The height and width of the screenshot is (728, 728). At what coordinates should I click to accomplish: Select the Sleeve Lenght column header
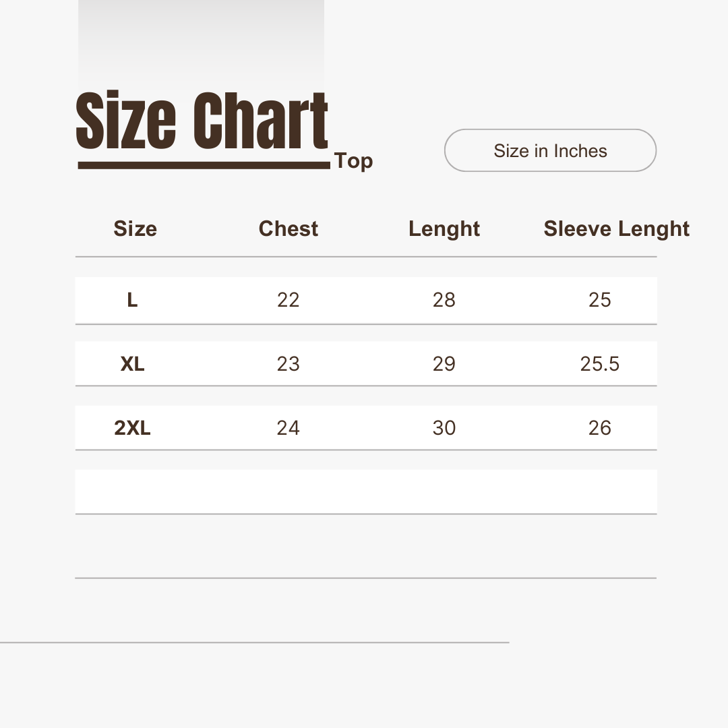[x=616, y=229]
